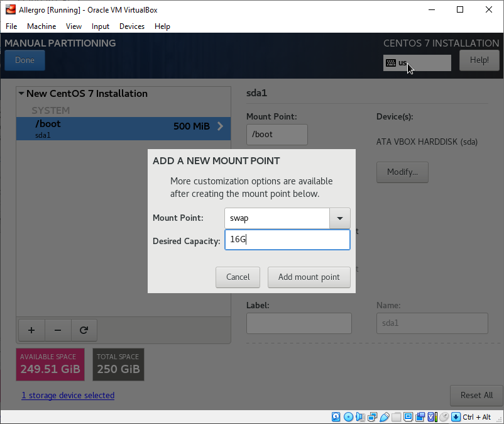Screen dimensions: 504x424
Task: Click the TOTAL SPACE 250 GiB box
Action: (118, 364)
